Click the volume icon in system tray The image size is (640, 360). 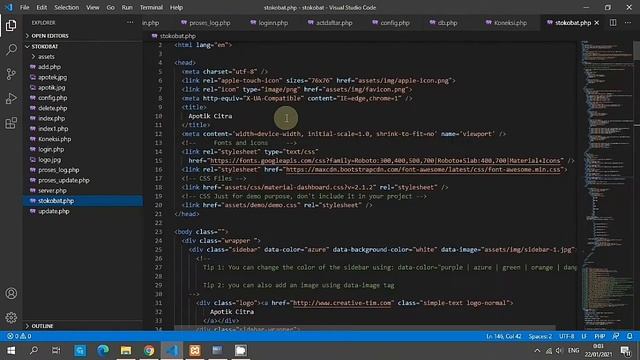[x=559, y=351]
